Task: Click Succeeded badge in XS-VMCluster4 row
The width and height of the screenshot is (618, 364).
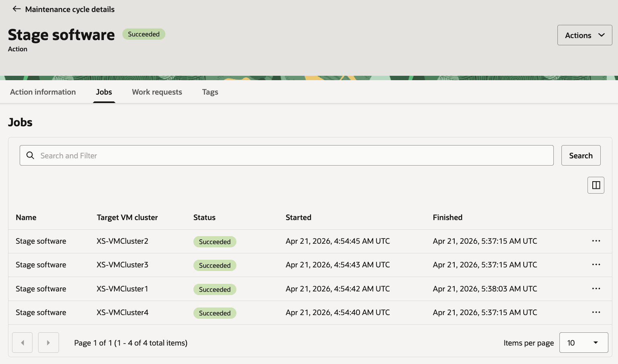Action: (215, 313)
